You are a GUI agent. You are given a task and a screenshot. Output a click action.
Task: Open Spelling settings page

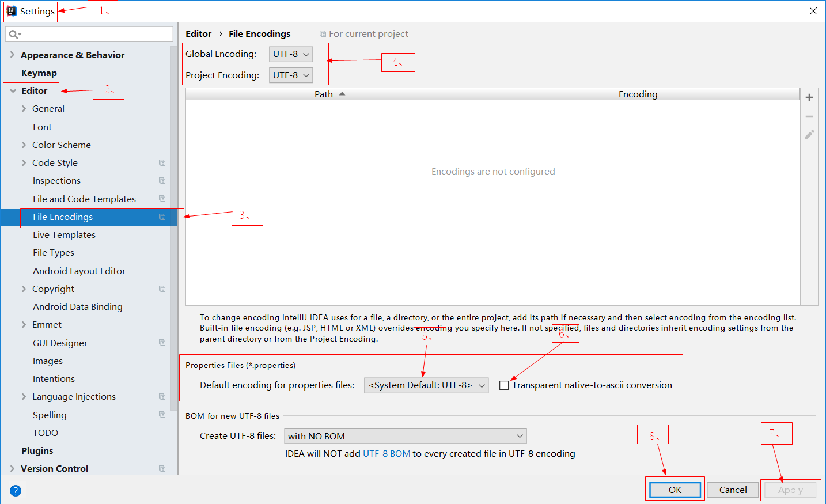[50, 415]
